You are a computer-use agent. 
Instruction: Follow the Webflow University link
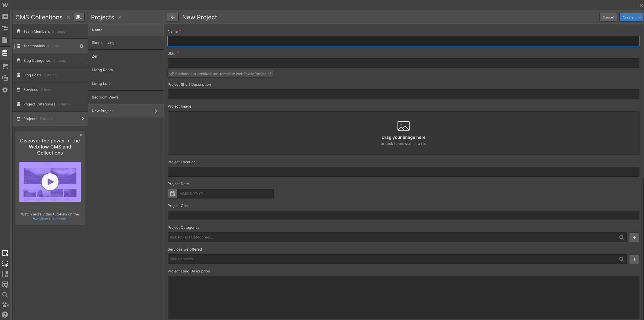tap(49, 219)
